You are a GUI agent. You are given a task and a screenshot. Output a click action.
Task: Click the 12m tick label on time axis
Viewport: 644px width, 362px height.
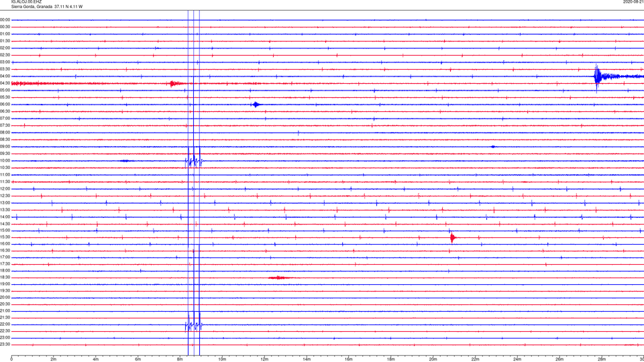coord(264,359)
